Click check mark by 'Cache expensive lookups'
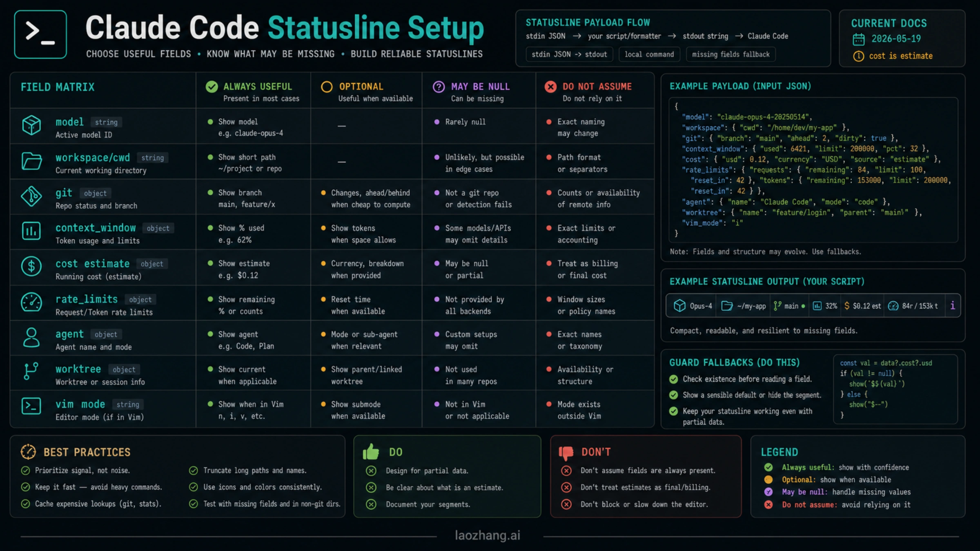The image size is (980, 551). coord(25,504)
